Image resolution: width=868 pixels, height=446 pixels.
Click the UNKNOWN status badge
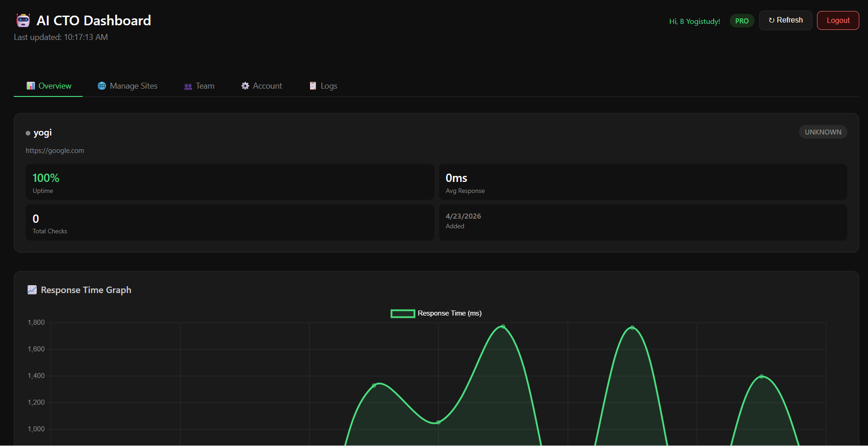pyautogui.click(x=823, y=132)
